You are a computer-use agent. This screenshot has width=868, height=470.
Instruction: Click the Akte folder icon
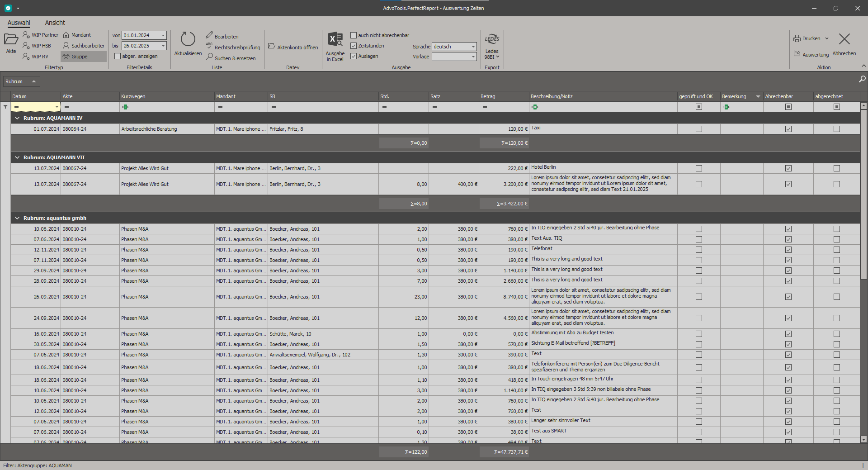pyautogui.click(x=11, y=39)
